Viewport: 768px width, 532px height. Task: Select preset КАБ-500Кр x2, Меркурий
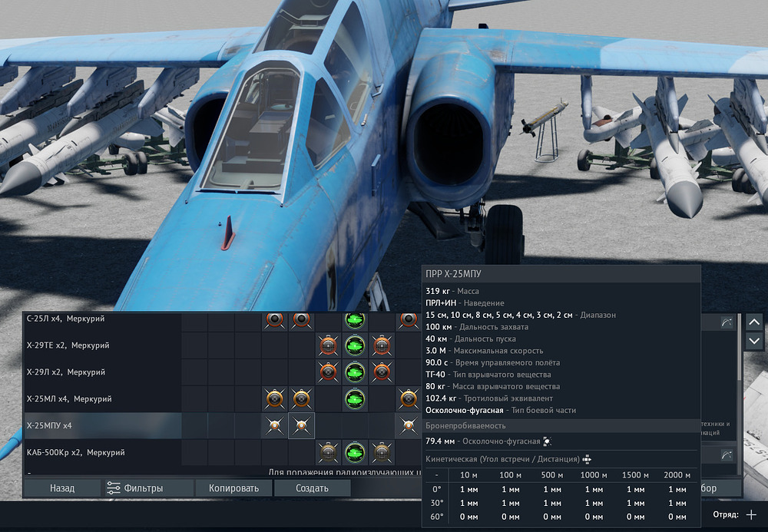(75, 453)
